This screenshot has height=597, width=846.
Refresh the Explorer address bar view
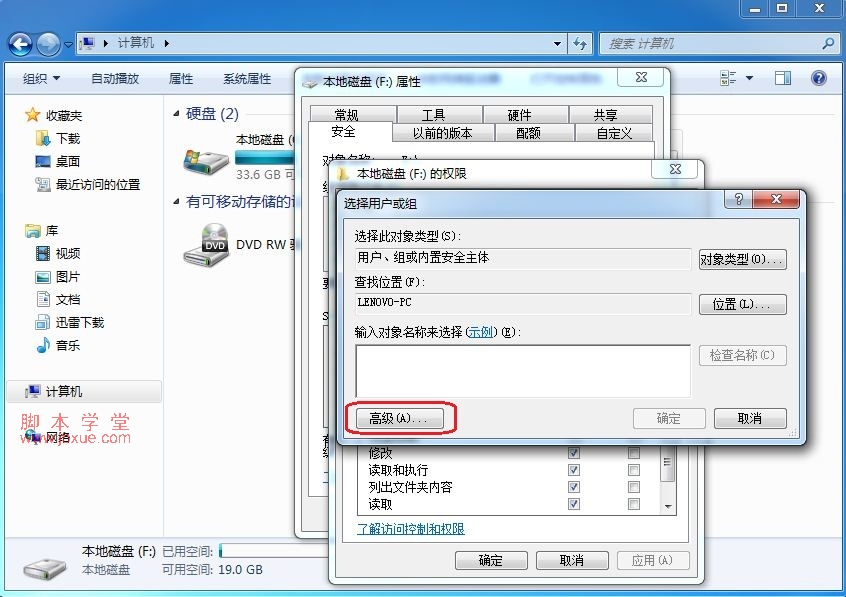pyautogui.click(x=580, y=43)
